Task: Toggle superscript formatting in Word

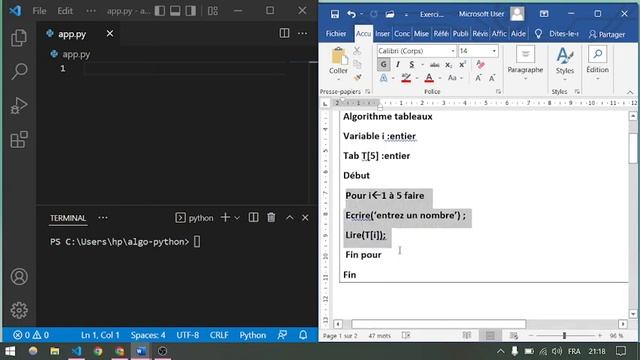Action: tap(462, 64)
